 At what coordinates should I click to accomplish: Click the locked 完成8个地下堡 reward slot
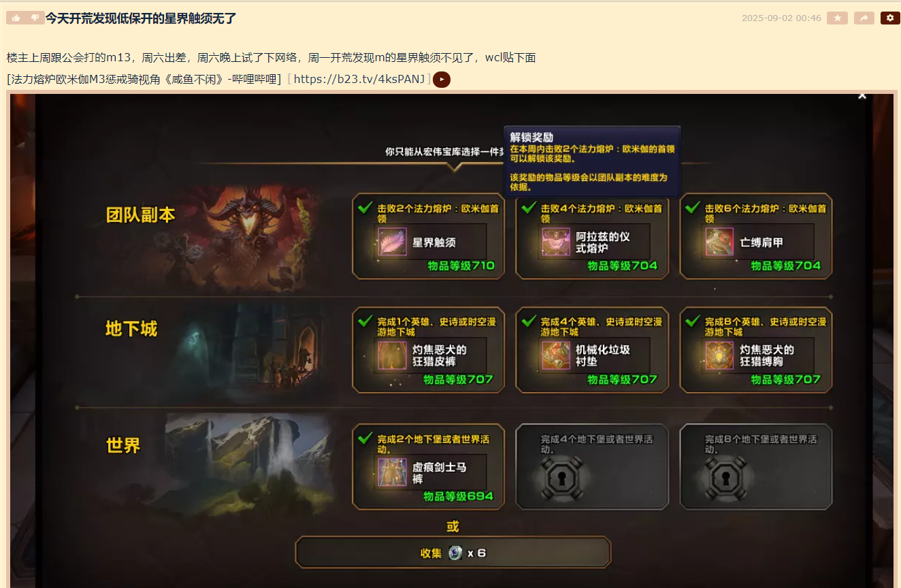tap(756, 466)
